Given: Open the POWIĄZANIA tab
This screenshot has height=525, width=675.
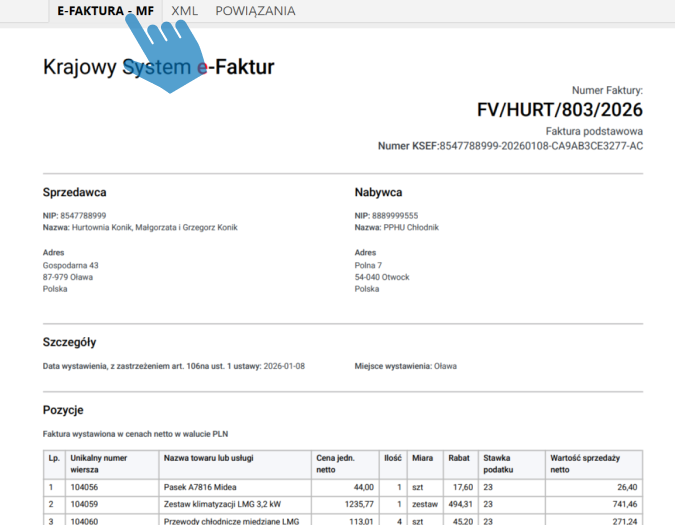Looking at the screenshot, I should pyautogui.click(x=255, y=11).
